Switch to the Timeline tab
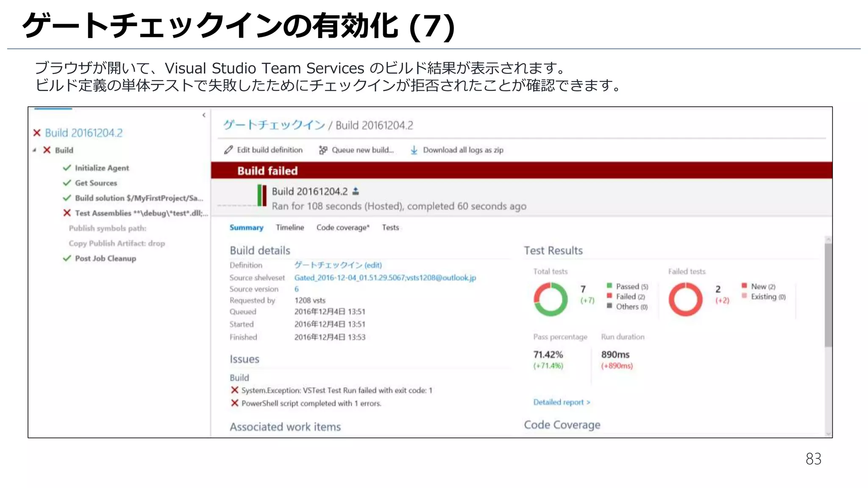Image resolution: width=868 pixels, height=488 pixels. [x=290, y=227]
